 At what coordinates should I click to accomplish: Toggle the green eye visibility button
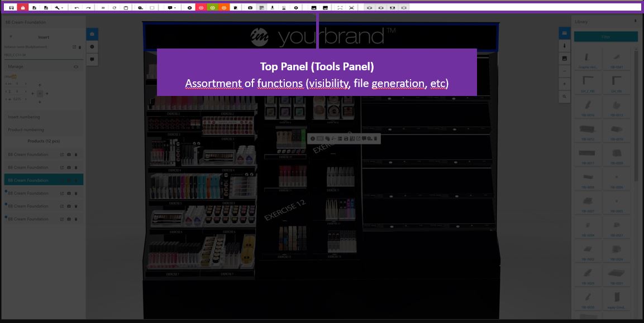point(212,8)
